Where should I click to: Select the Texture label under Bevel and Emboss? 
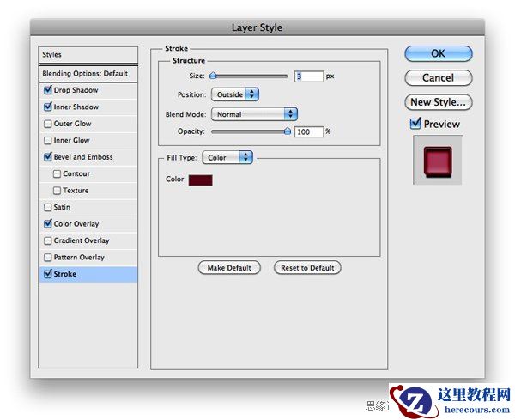[76, 191]
